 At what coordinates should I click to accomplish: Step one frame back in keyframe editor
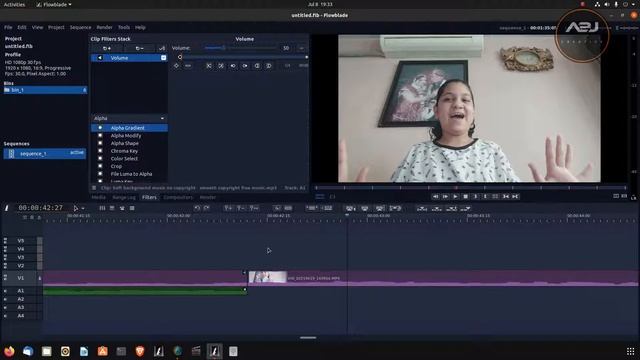click(x=233, y=66)
